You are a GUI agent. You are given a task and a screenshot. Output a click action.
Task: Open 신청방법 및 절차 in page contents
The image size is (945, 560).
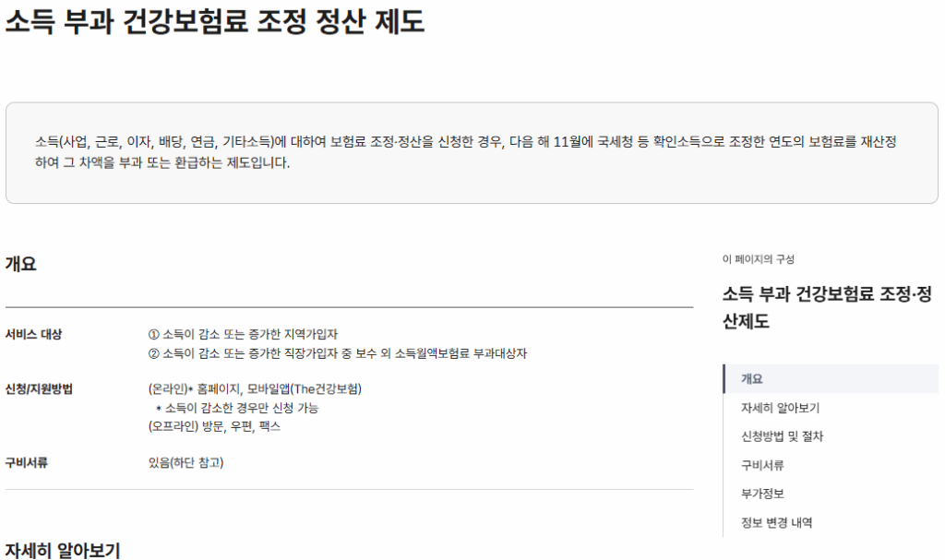tap(782, 436)
